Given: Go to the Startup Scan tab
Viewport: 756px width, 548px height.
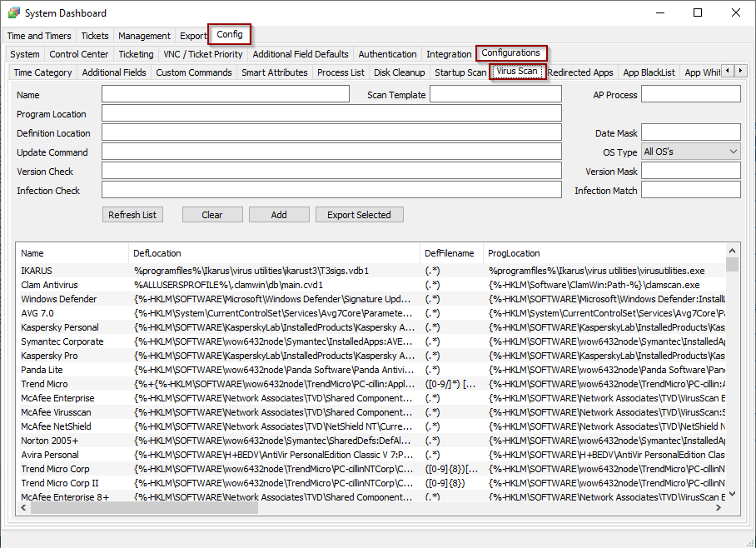Looking at the screenshot, I should pyautogui.click(x=460, y=72).
